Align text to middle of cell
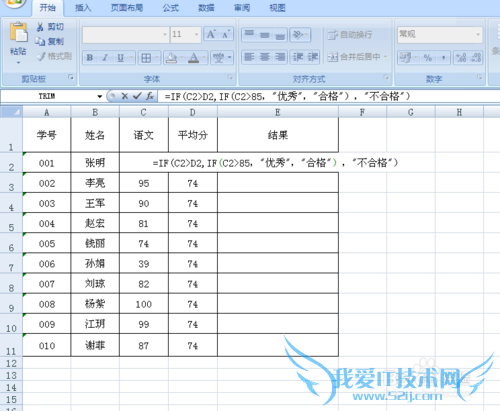Viewport: 500px width, 411px height. [x=265, y=34]
